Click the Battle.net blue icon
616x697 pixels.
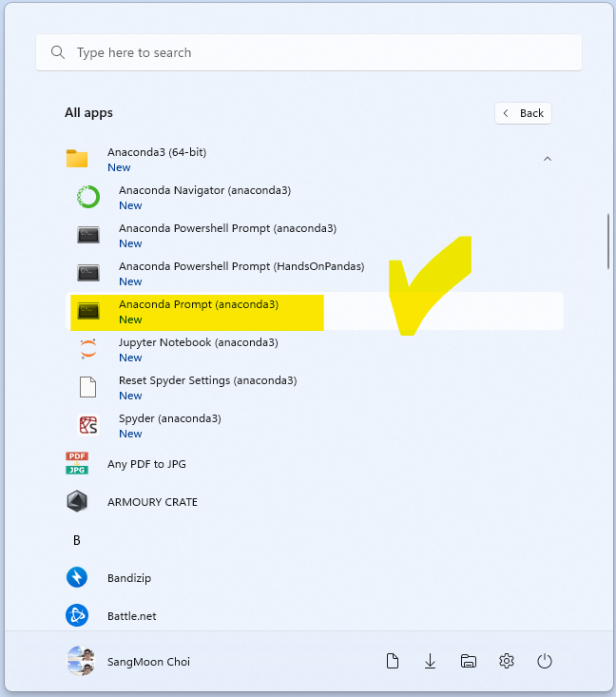tap(77, 615)
